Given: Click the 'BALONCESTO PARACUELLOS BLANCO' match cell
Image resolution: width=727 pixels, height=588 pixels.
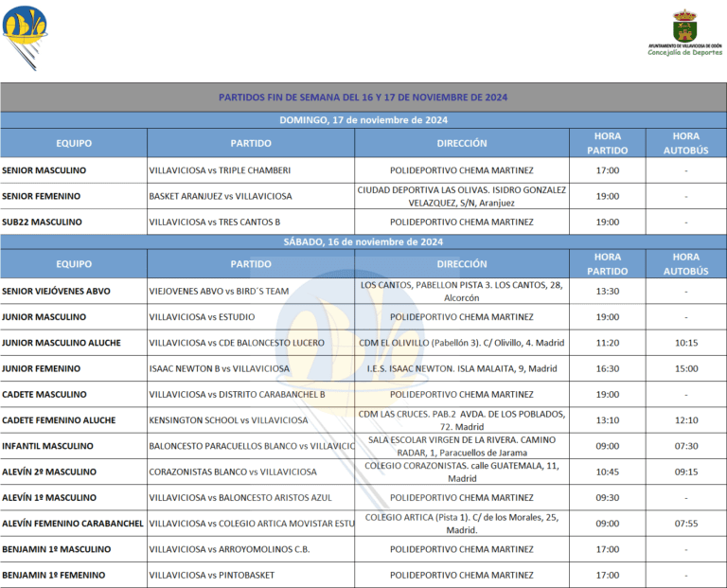Looking at the screenshot, I should (251, 446).
